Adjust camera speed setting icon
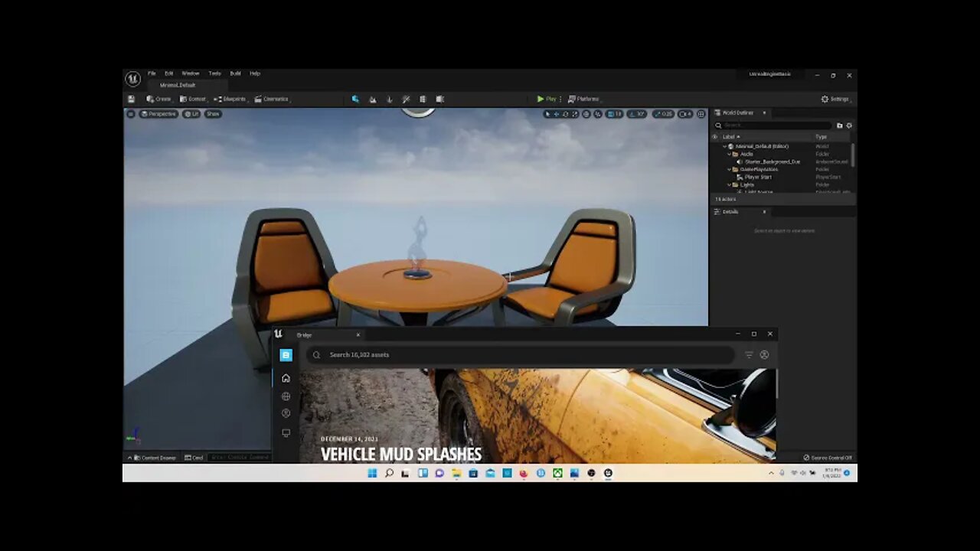Image resolution: width=980 pixels, height=551 pixels. 685,114
